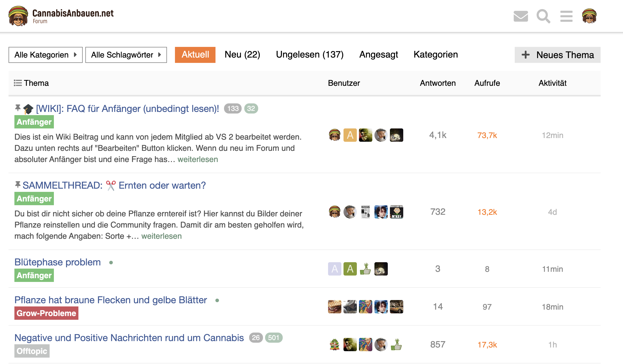Open unread badge 133 on FAQ topic

(233, 108)
